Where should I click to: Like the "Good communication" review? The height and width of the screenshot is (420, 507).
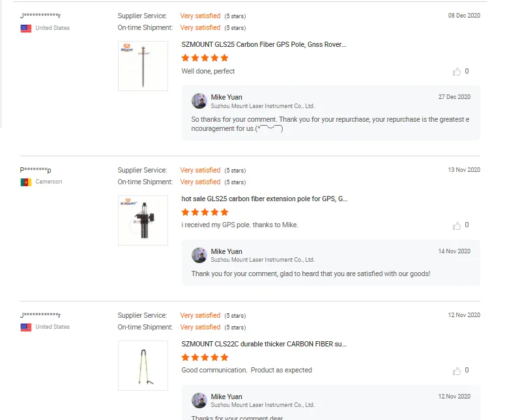[457, 371]
